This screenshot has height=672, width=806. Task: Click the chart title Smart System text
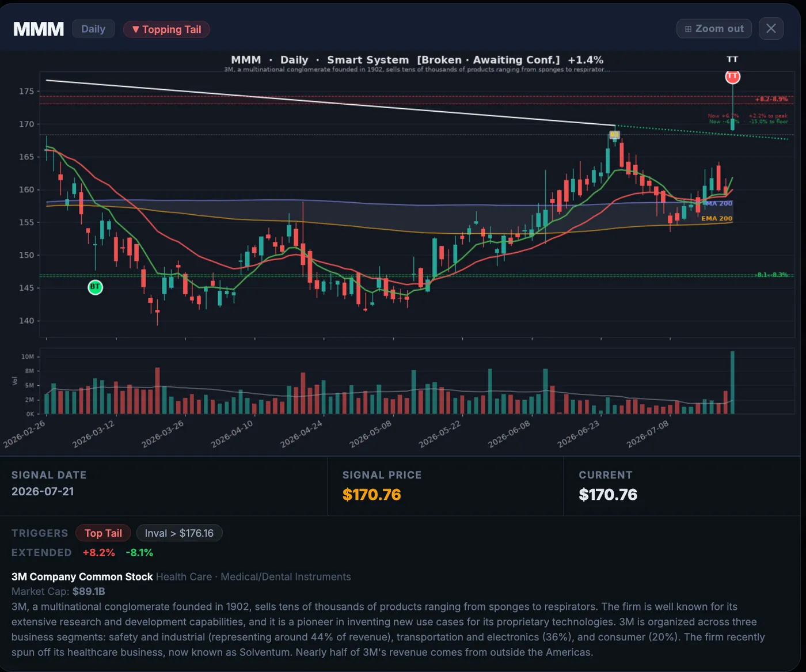368,60
